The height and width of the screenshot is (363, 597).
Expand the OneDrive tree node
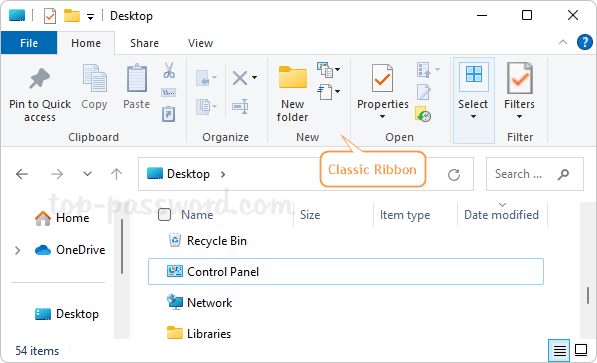pyautogui.click(x=18, y=250)
